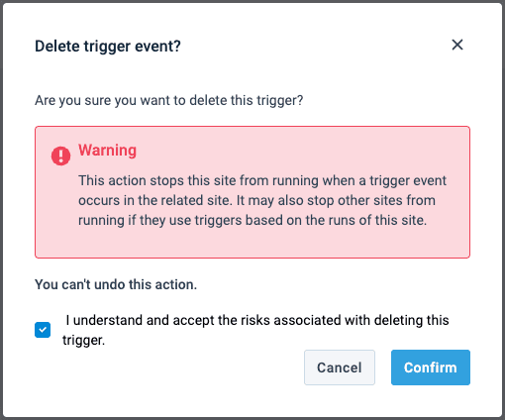The width and height of the screenshot is (505, 420).
Task: Close the Delete trigger event dialog
Action: tap(457, 45)
